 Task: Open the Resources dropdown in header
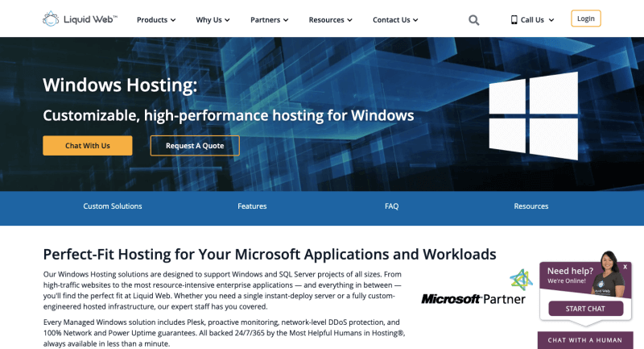(330, 19)
